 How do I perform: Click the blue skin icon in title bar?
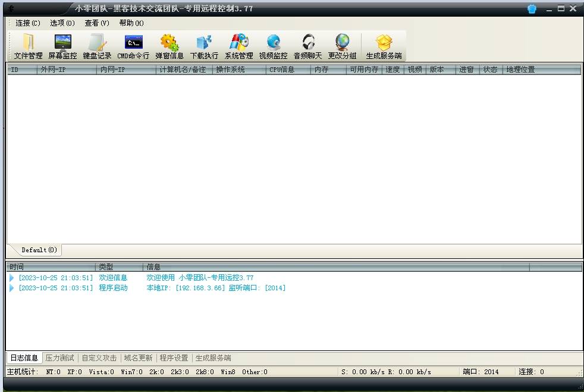[x=532, y=8]
